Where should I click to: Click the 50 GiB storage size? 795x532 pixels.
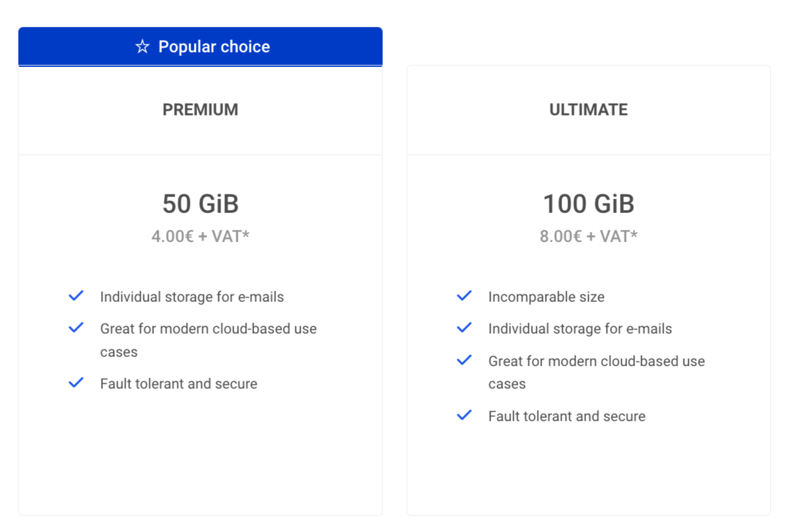pyautogui.click(x=200, y=204)
